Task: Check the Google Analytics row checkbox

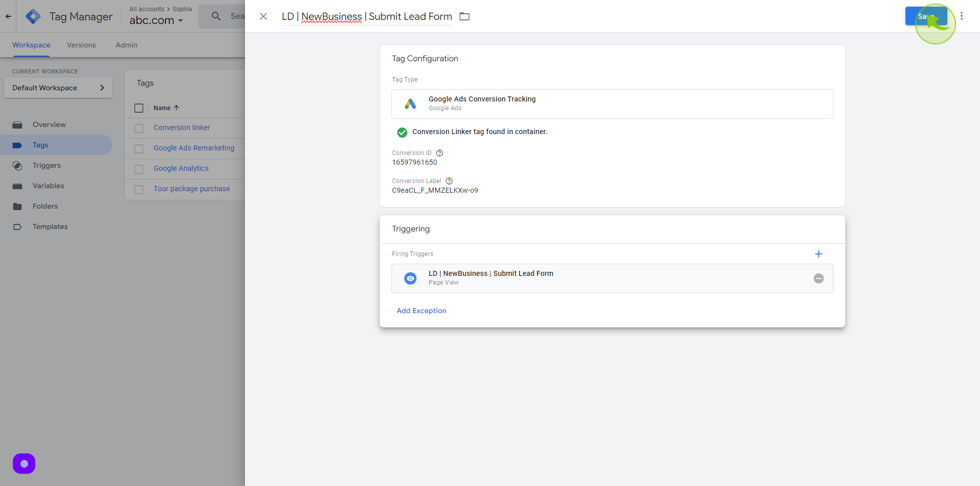Action: click(139, 169)
